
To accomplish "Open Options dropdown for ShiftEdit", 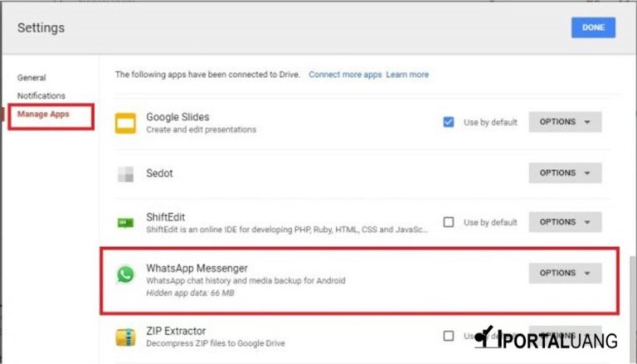I will pyautogui.click(x=565, y=222).
